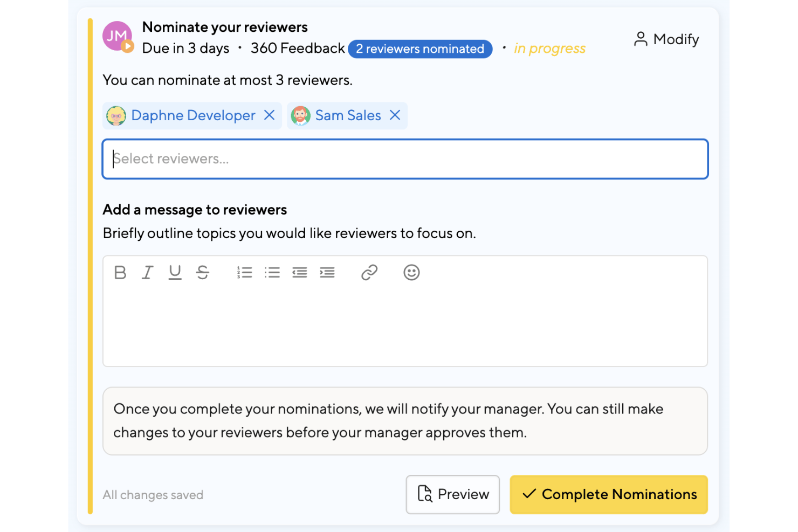The height and width of the screenshot is (532, 798).
Task: Apply italic formatting to message
Action: [x=147, y=273]
